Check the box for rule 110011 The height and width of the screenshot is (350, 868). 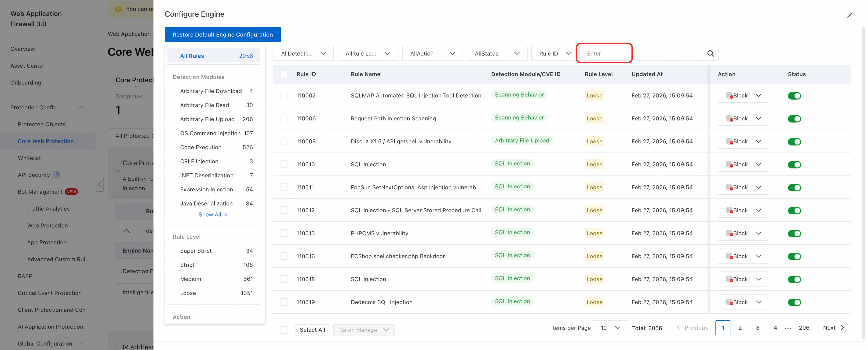(x=284, y=187)
